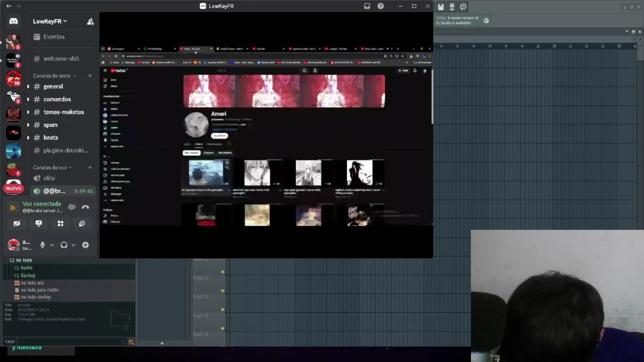Open noise suppression waveform settings
The image size is (644, 362).
pyautogui.click(x=72, y=207)
